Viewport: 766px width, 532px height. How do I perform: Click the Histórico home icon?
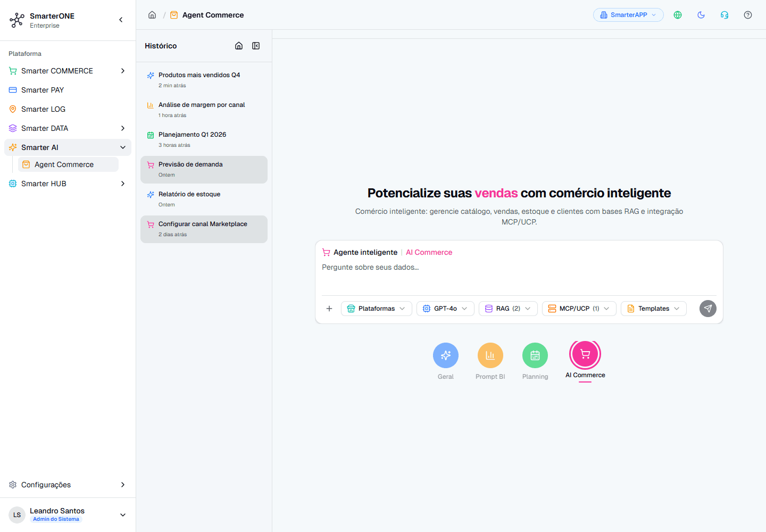(x=239, y=46)
